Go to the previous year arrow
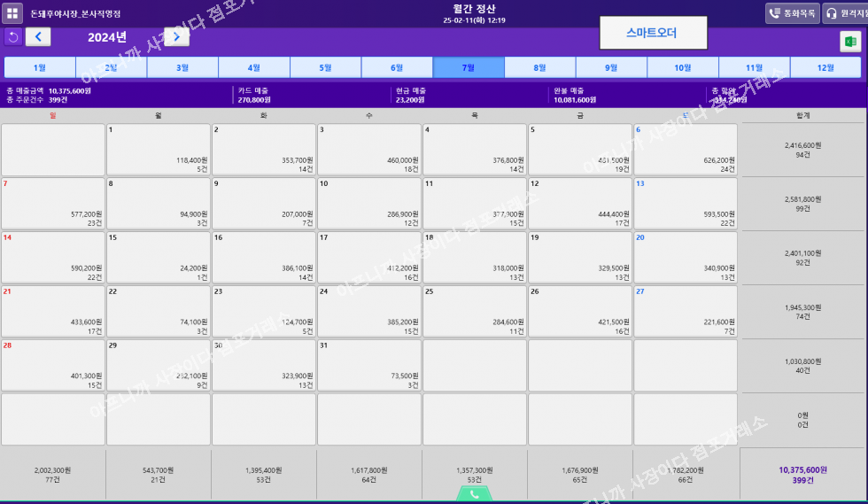Image resolution: width=868 pixels, height=504 pixels. pyautogui.click(x=38, y=36)
